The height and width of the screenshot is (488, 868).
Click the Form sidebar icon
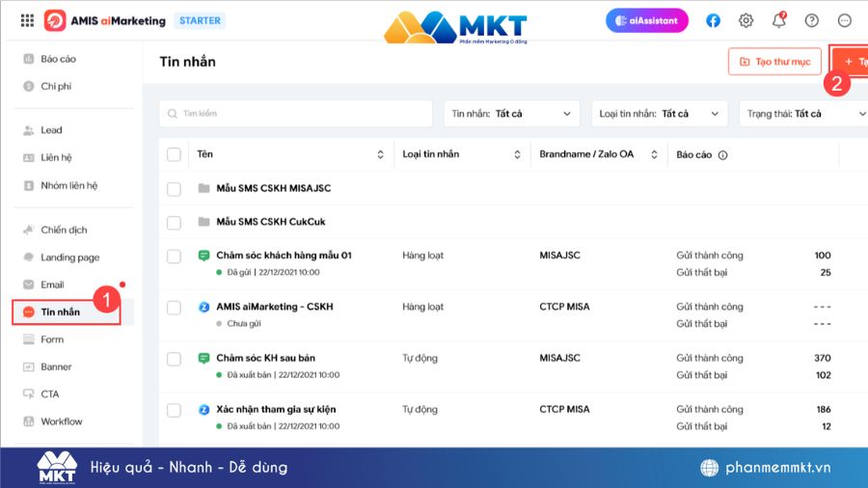(x=28, y=339)
